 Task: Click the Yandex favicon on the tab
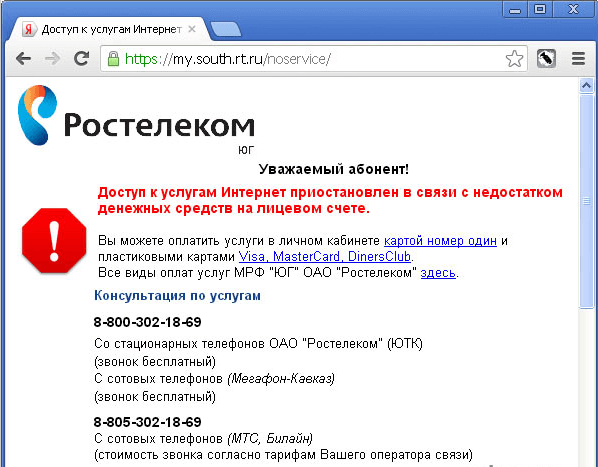[29, 29]
